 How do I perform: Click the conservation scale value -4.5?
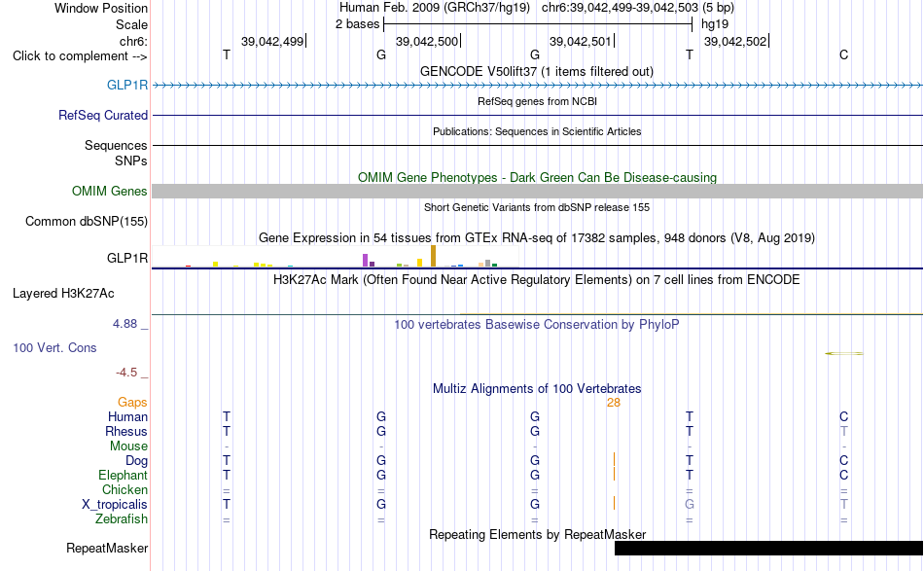pos(126,372)
